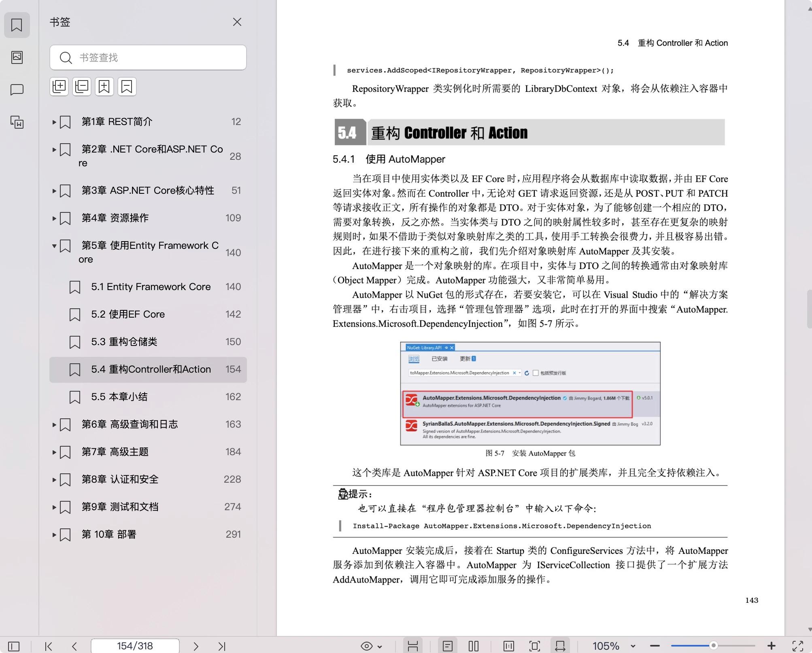Screen dimensions: 812x653
Task: Expand 第 10章 部署 bookmark
Action: click(54, 534)
